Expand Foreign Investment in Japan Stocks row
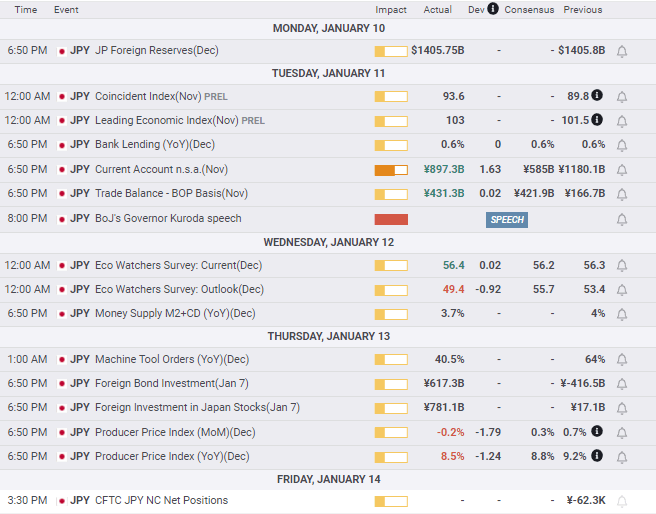656x514 pixels. tap(197, 407)
